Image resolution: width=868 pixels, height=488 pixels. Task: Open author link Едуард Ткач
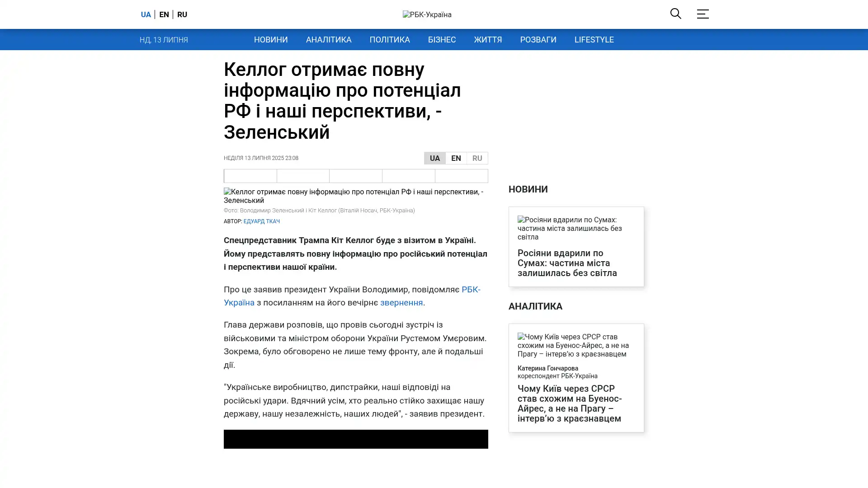pos(261,221)
